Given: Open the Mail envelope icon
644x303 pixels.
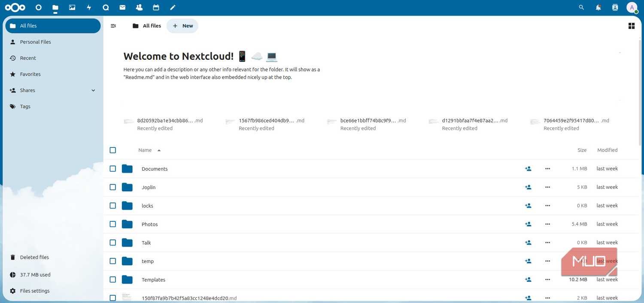Looking at the screenshot, I should click(x=122, y=7).
